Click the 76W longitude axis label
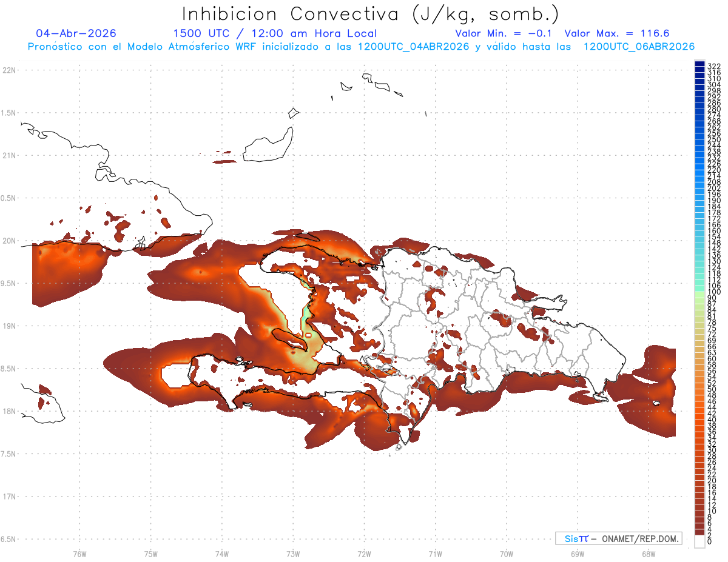The width and height of the screenshot is (728, 562). point(79,554)
